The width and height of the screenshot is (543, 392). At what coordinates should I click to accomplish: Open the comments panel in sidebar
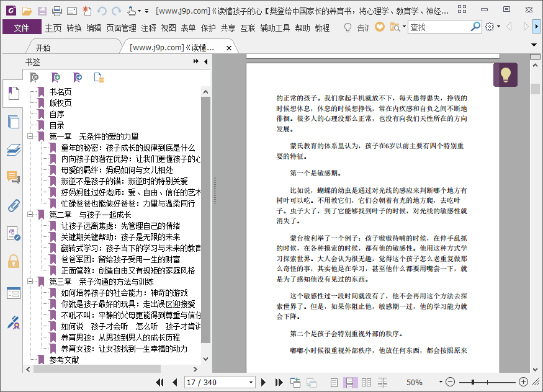(x=12, y=178)
